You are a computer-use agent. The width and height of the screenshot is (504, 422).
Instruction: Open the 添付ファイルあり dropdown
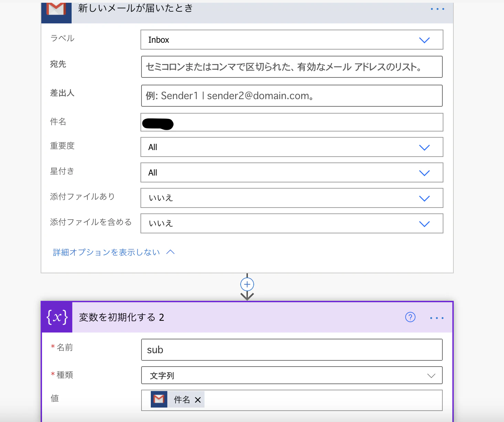pos(292,198)
